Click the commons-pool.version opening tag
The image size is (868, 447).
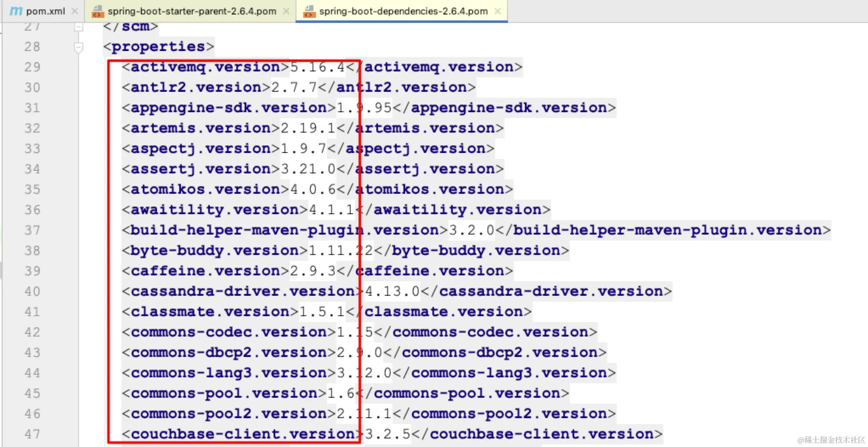coord(224,393)
